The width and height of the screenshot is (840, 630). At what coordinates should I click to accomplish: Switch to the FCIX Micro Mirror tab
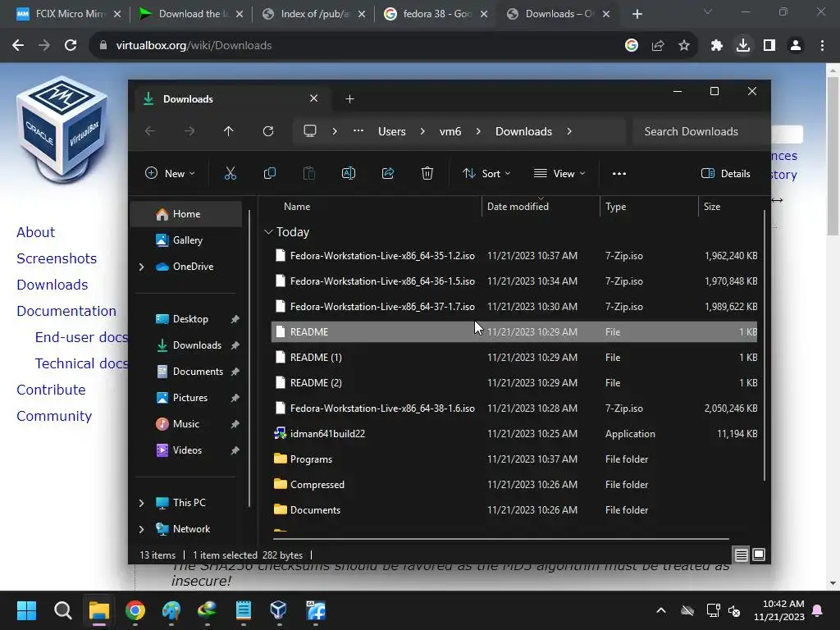pos(69,14)
